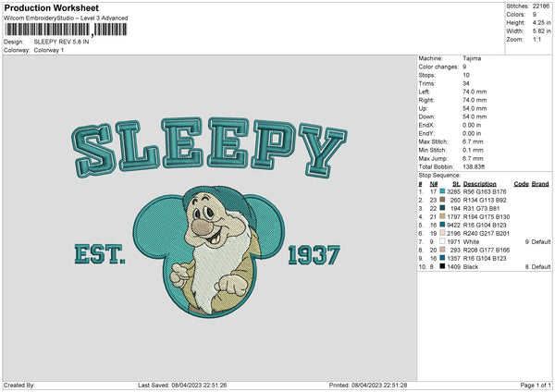Click the Machine value Tajima
This screenshot has height=392, width=555.
(472, 58)
